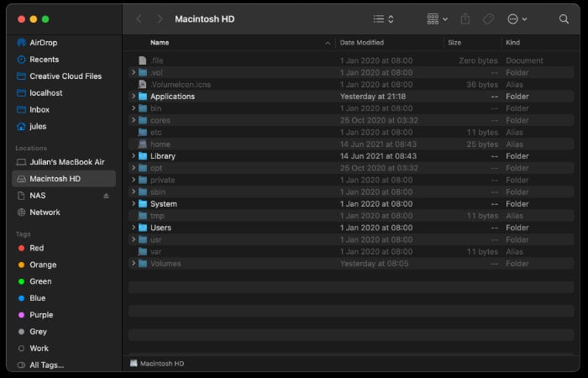The width and height of the screenshot is (588, 378).
Task: Select the .file document row
Action: pyautogui.click(x=351, y=60)
